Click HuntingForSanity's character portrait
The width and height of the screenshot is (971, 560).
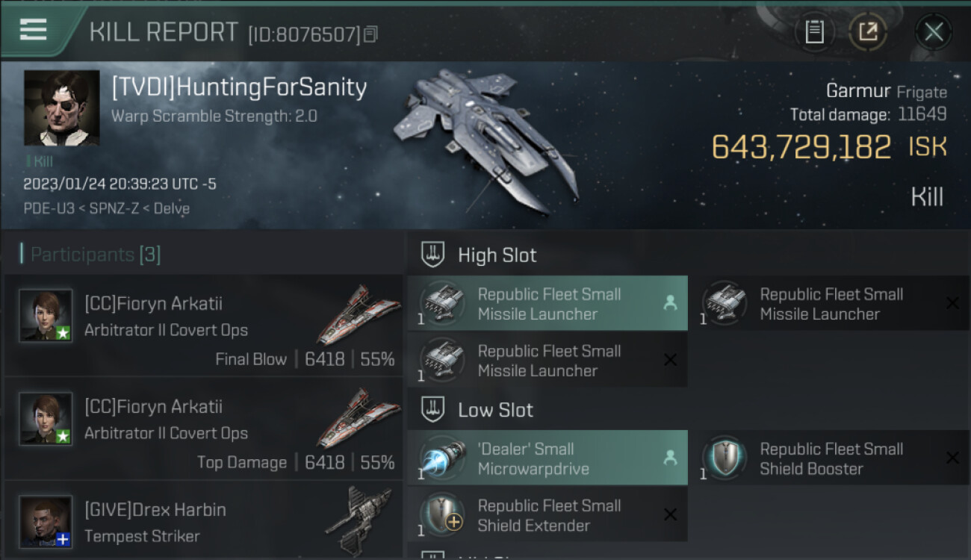pyautogui.click(x=61, y=108)
